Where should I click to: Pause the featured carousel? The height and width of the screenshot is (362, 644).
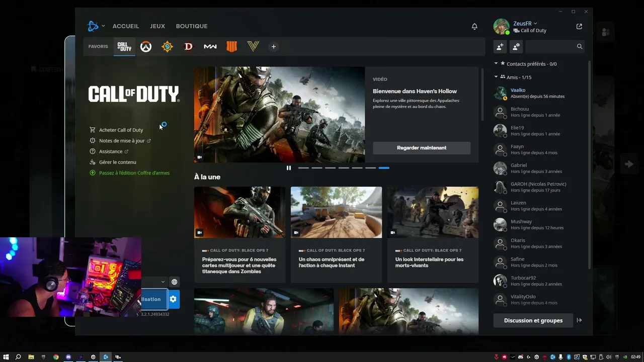pyautogui.click(x=289, y=168)
